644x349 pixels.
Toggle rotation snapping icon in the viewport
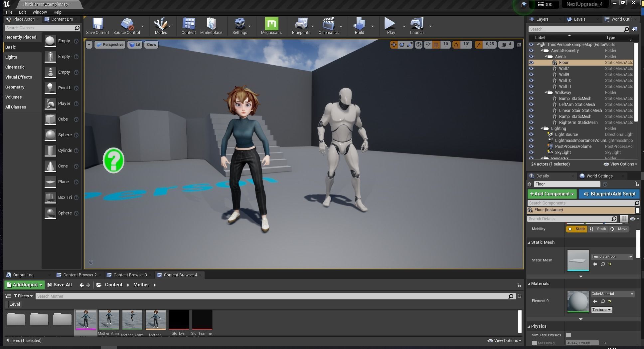456,45
